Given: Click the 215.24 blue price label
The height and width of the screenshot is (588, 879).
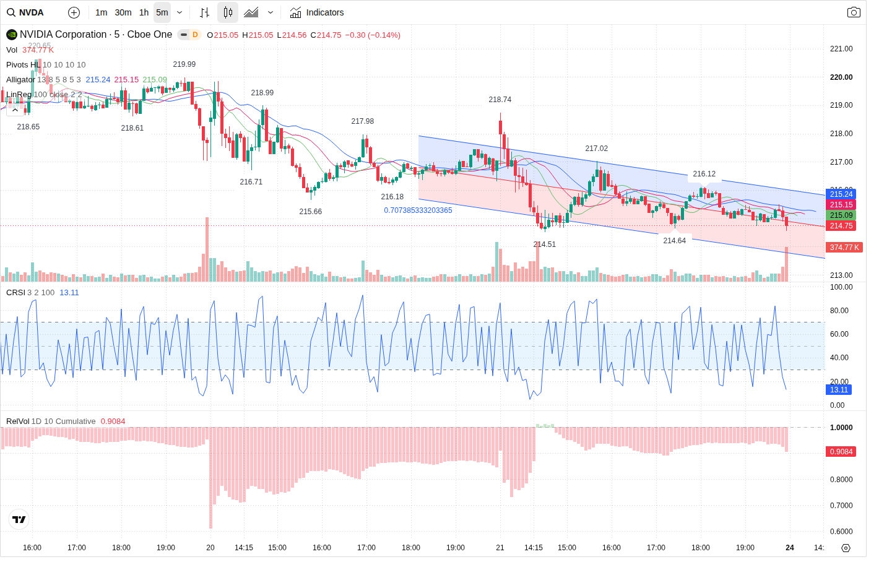Looking at the screenshot, I should [841, 194].
